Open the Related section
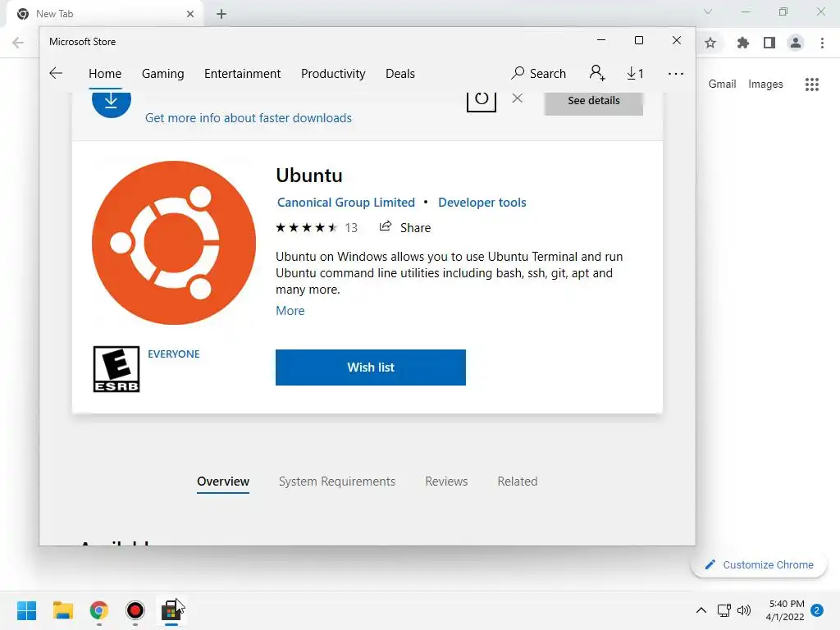The width and height of the screenshot is (840, 630). click(x=518, y=482)
